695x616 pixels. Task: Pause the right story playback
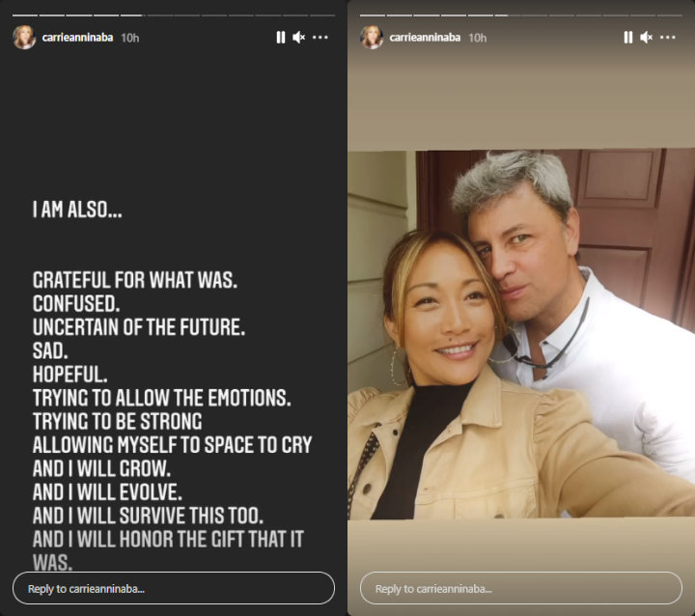628,38
